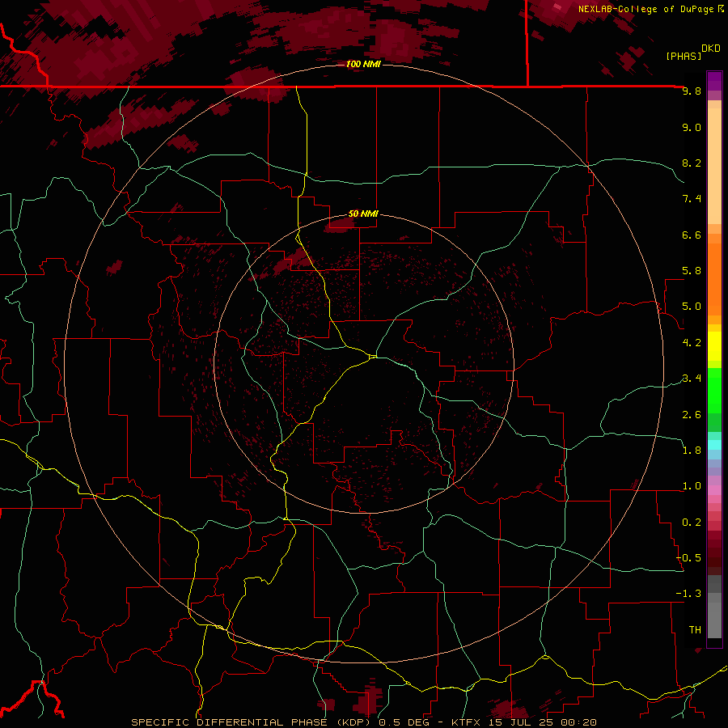Select the yellow segment of the color scale
728x728 pixels.
pyautogui.click(x=714, y=346)
